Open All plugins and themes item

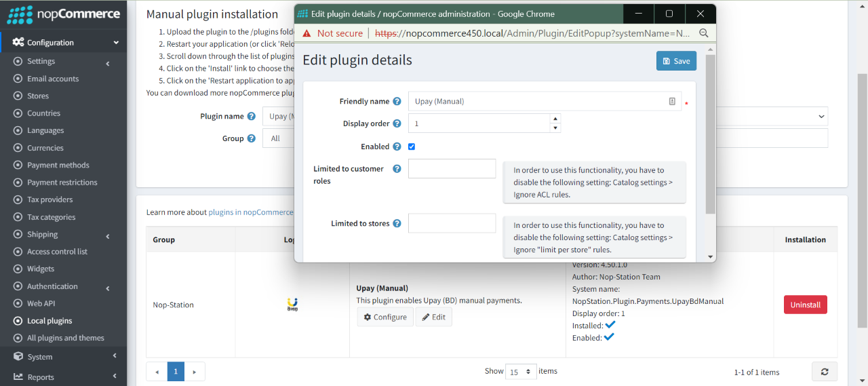(66, 338)
